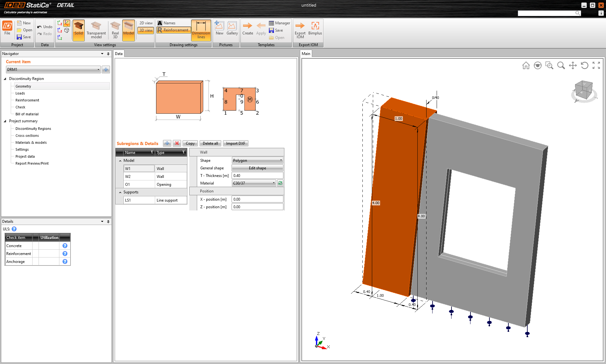Viewport: 606px width, 364px height.
Task: Click the home view icon in viewport
Action: (526, 65)
